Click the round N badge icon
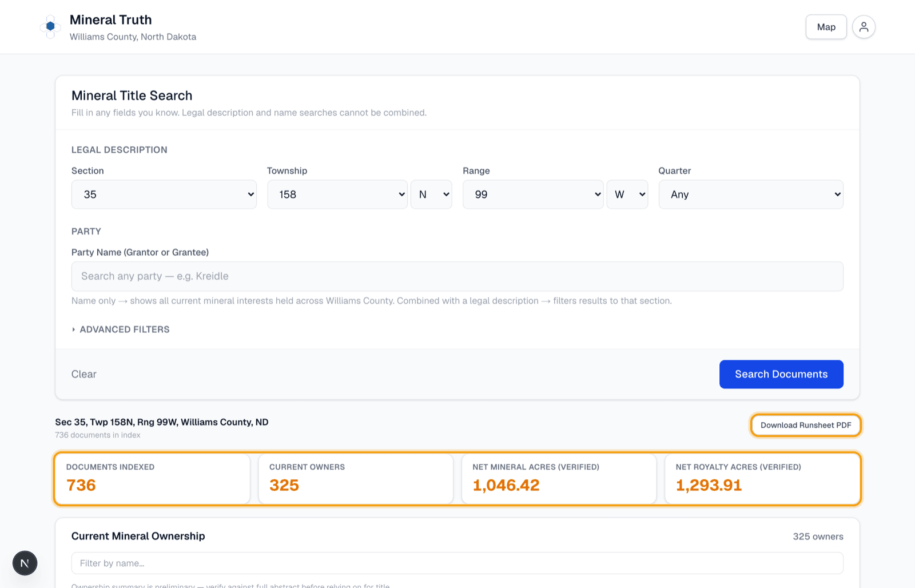915x588 pixels. (x=25, y=563)
